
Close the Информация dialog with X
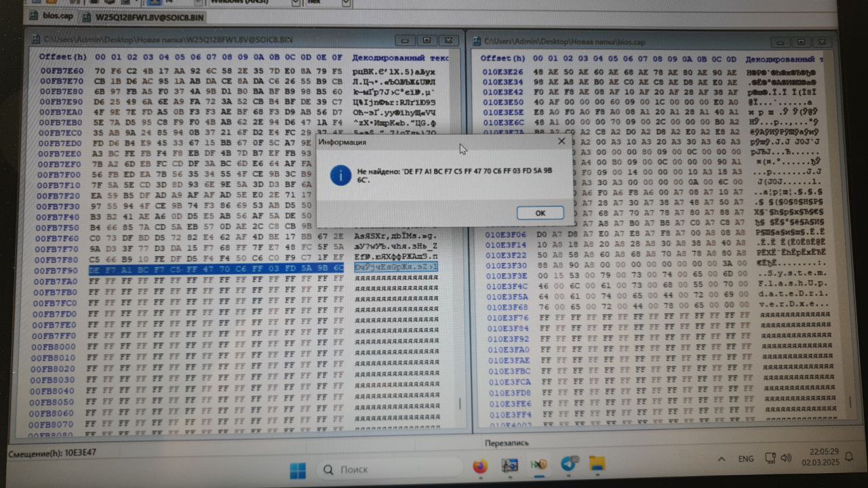coord(561,141)
